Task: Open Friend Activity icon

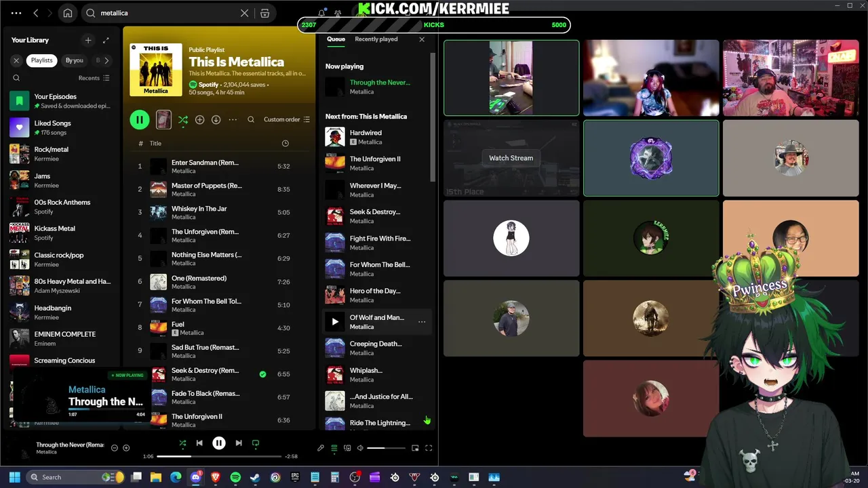Action: tap(338, 13)
